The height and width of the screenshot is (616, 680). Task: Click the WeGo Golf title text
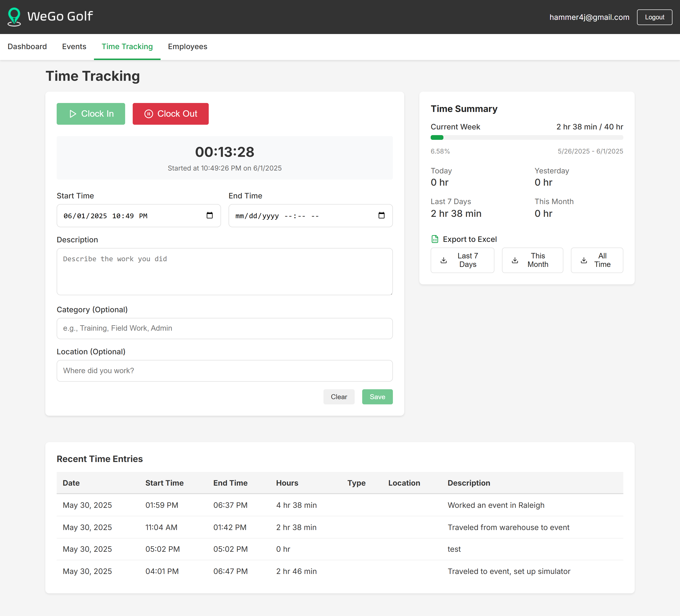pos(60,16)
